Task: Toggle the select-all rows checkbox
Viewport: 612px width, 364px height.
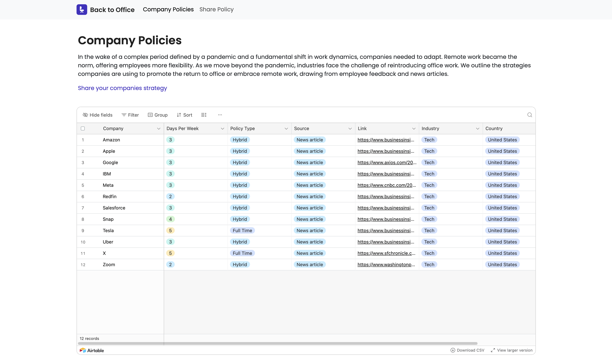Action: (x=83, y=128)
